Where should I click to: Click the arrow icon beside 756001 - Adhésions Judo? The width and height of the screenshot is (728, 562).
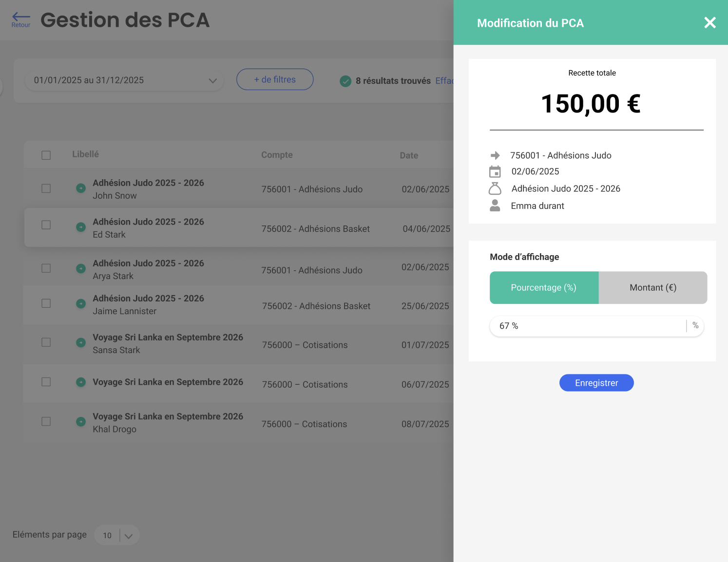[495, 155]
